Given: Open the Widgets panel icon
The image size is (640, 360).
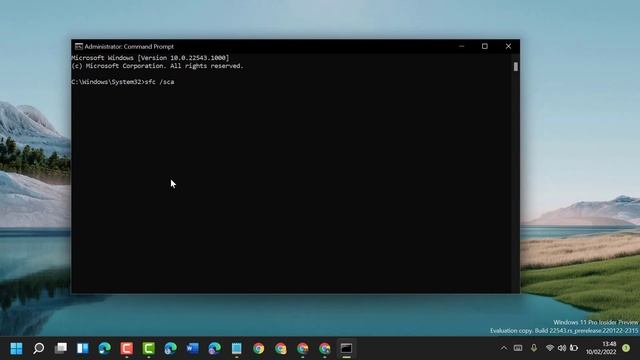Looking at the screenshot, I should (x=82, y=348).
